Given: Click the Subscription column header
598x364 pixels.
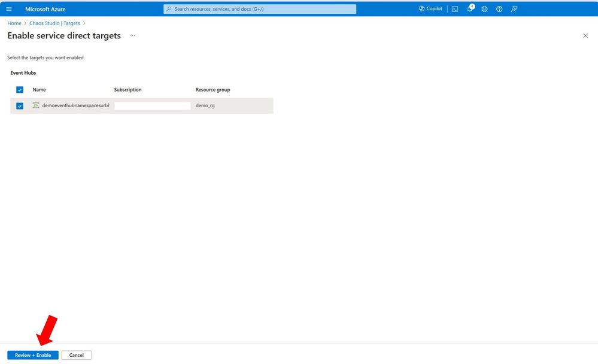Looking at the screenshot, I should 128,90.
